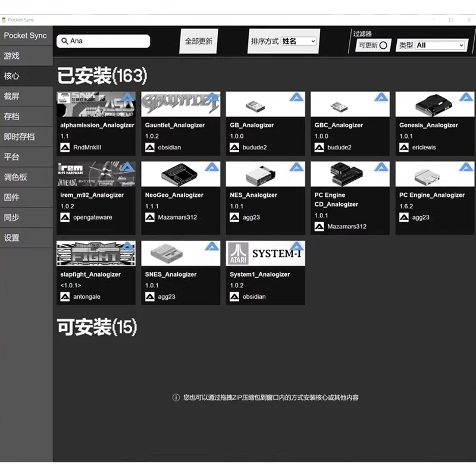Click version 1.6.2 on PC Engine_Analogizer

coord(406,206)
